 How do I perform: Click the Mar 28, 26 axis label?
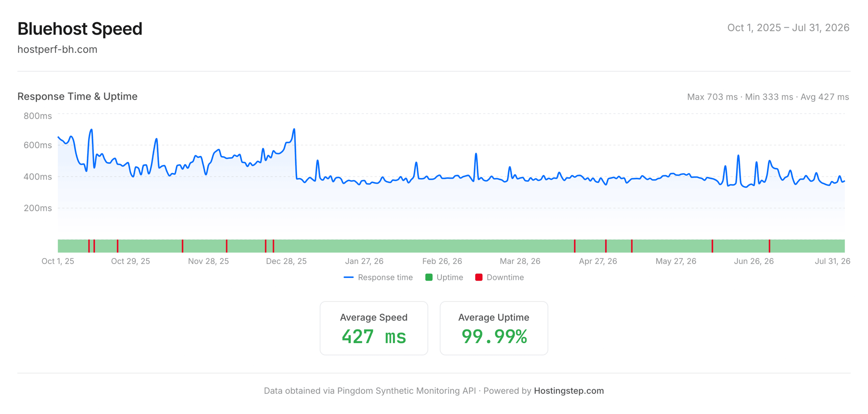point(520,261)
